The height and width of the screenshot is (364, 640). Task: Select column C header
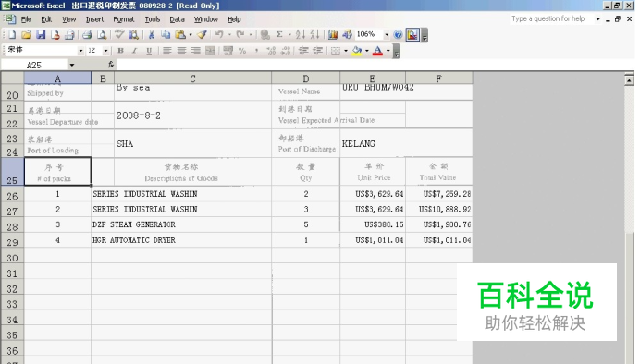(x=192, y=79)
